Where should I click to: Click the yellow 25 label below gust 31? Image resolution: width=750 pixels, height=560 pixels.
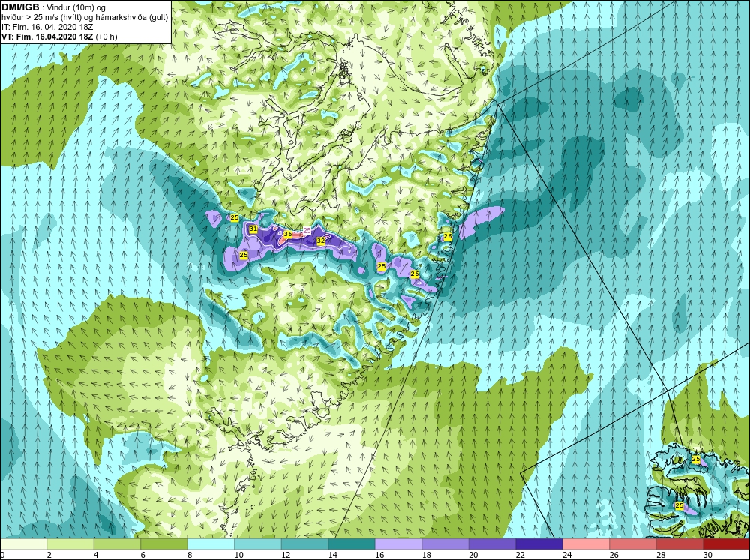[244, 256]
